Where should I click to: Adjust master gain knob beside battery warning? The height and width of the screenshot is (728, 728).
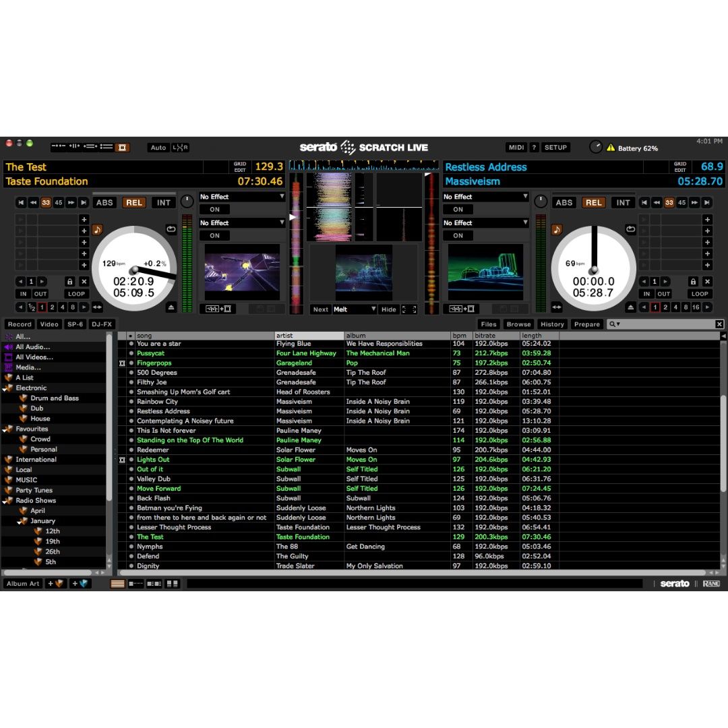tap(596, 147)
